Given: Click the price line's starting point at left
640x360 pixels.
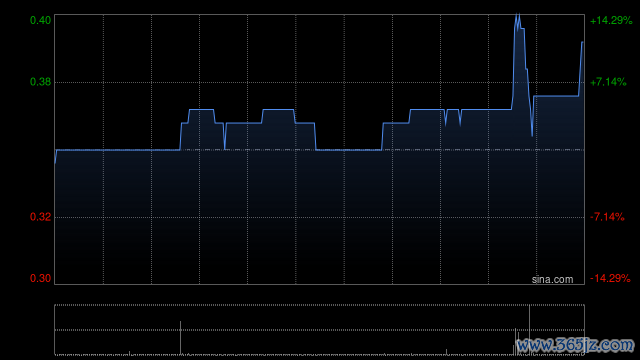Looking at the screenshot, I should click(x=55, y=163).
